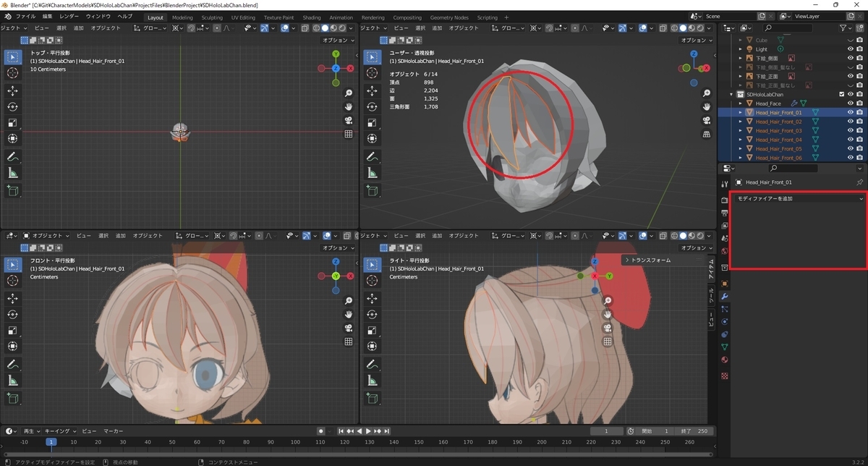Show the hidden Cube via its eye icon

(x=850, y=41)
